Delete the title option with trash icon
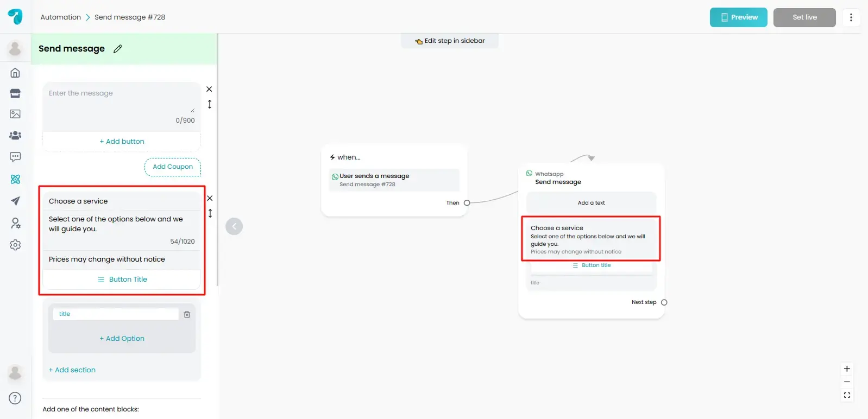 [187, 314]
